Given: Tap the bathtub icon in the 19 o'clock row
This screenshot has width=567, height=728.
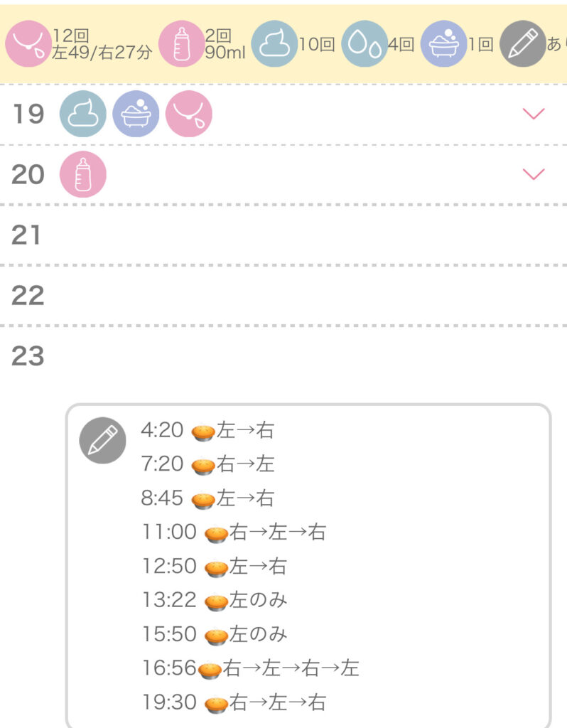Looking at the screenshot, I should 136,114.
